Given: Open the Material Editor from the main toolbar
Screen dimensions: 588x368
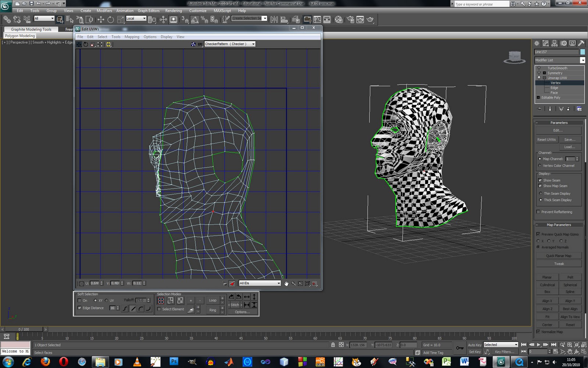Looking at the screenshot, I should click(339, 20).
